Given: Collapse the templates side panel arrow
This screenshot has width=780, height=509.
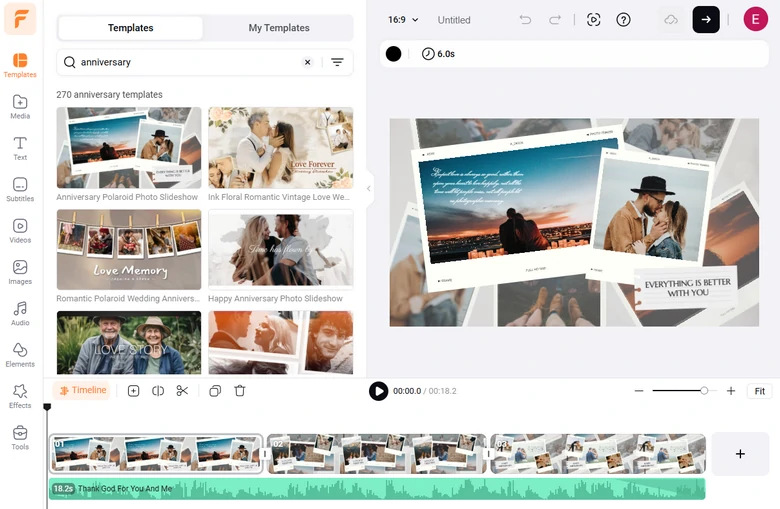Looking at the screenshot, I should pyautogui.click(x=369, y=189).
